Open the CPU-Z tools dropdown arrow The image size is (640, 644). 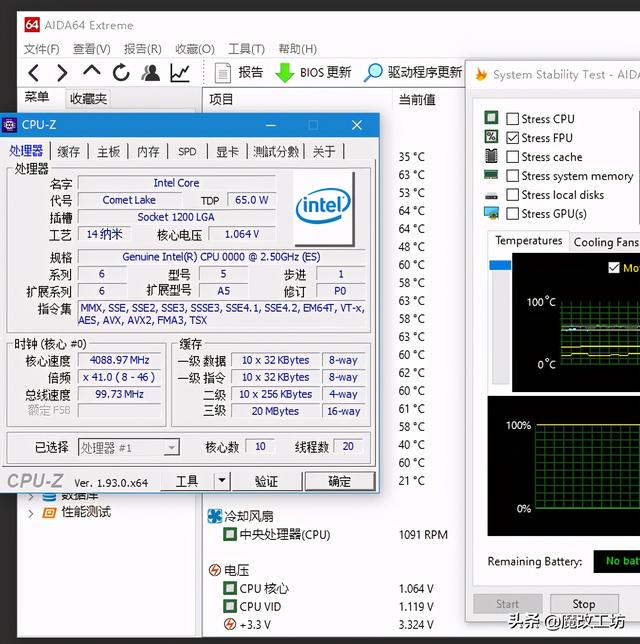point(222,480)
